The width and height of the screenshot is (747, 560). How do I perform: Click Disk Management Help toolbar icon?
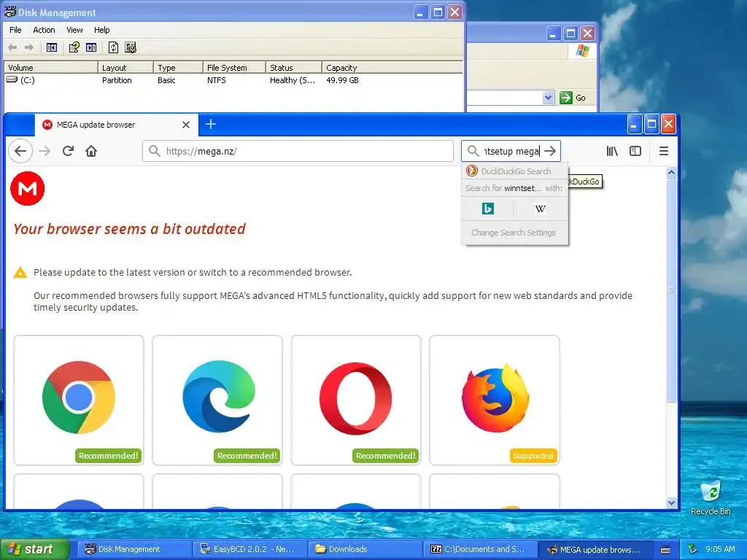(x=74, y=47)
